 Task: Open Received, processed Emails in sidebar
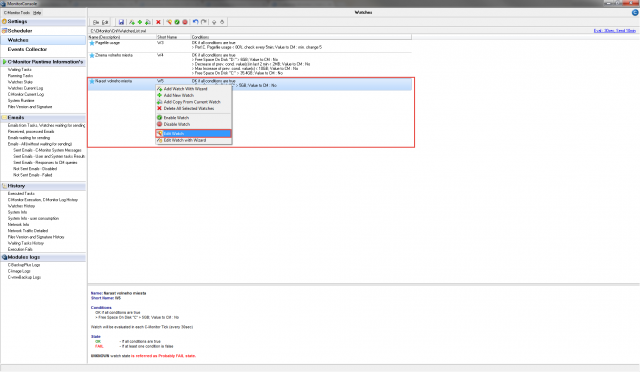click(x=31, y=131)
